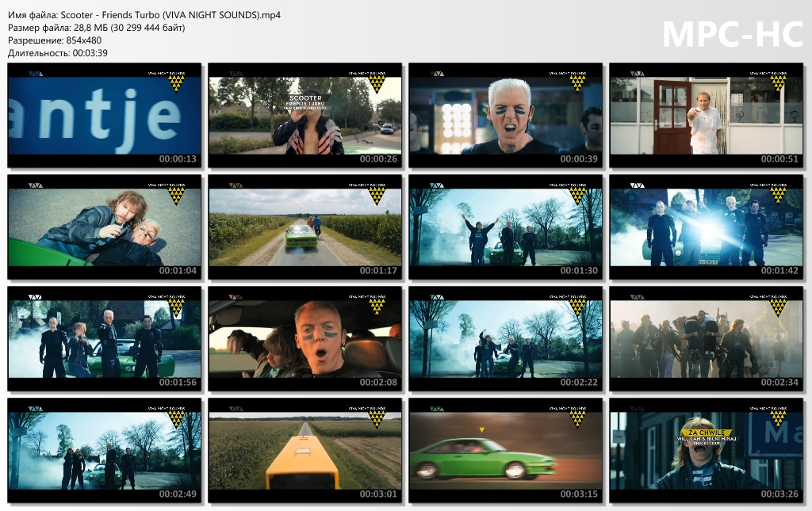Select the file size text '28,8 МБ'
812x511 pixels.
(x=90, y=28)
